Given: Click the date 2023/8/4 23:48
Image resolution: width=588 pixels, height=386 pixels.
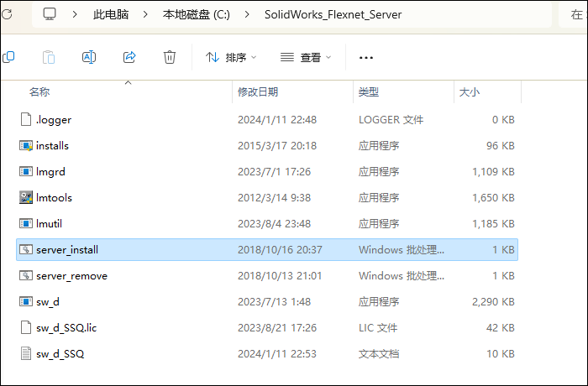Looking at the screenshot, I should click(274, 223).
